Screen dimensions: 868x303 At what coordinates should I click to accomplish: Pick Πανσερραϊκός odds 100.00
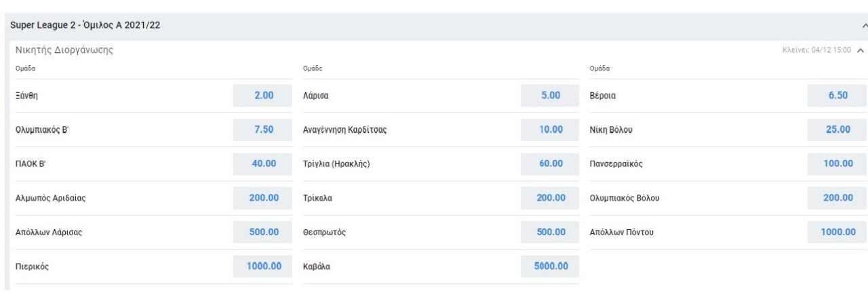tap(837, 163)
